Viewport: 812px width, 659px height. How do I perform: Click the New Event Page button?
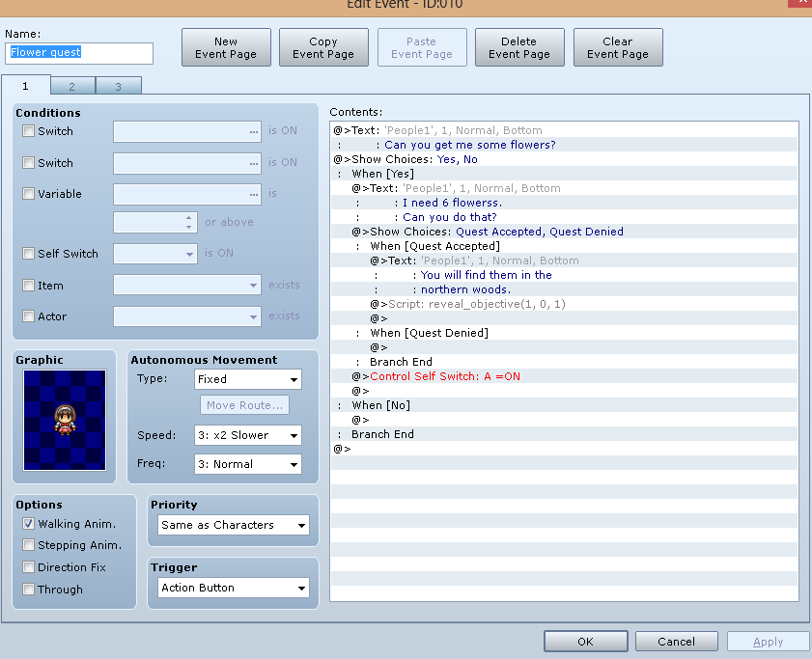[226, 47]
